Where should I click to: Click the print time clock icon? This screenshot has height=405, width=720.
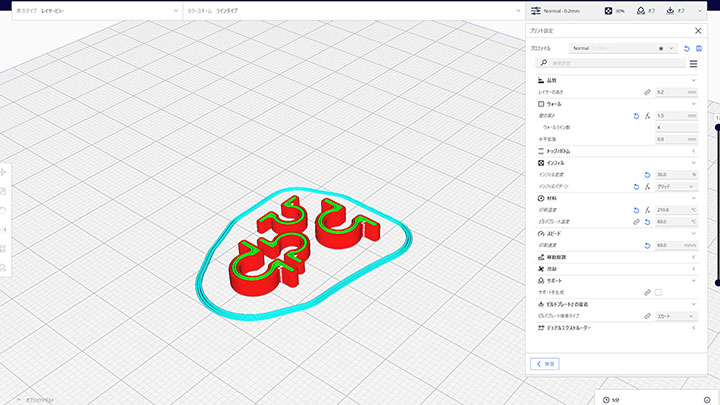tap(606, 400)
